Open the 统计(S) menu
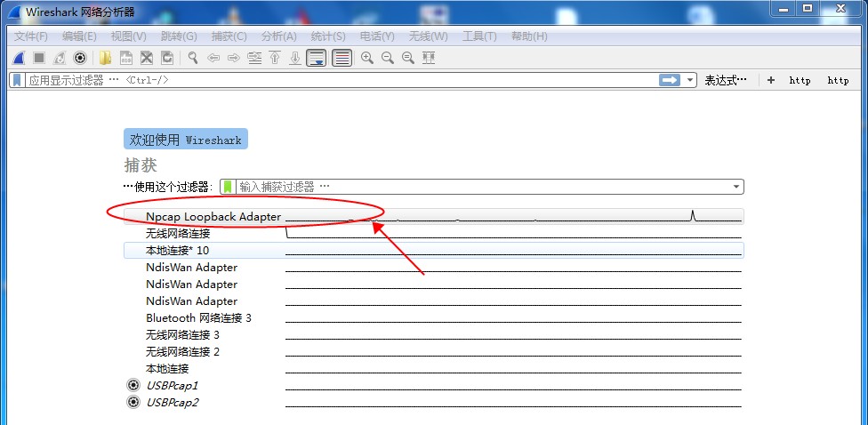868x425 pixels. 328,36
